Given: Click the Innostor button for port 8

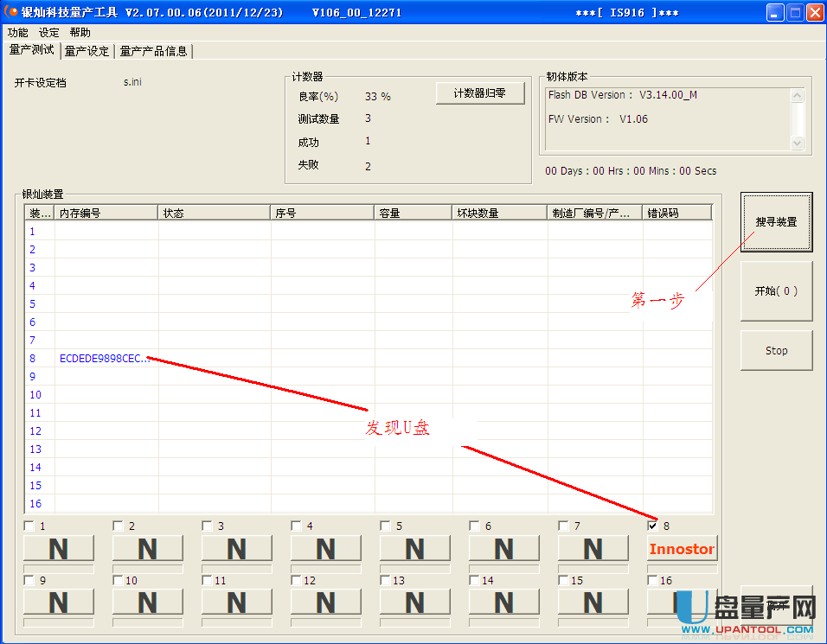Looking at the screenshot, I should pos(682,548).
